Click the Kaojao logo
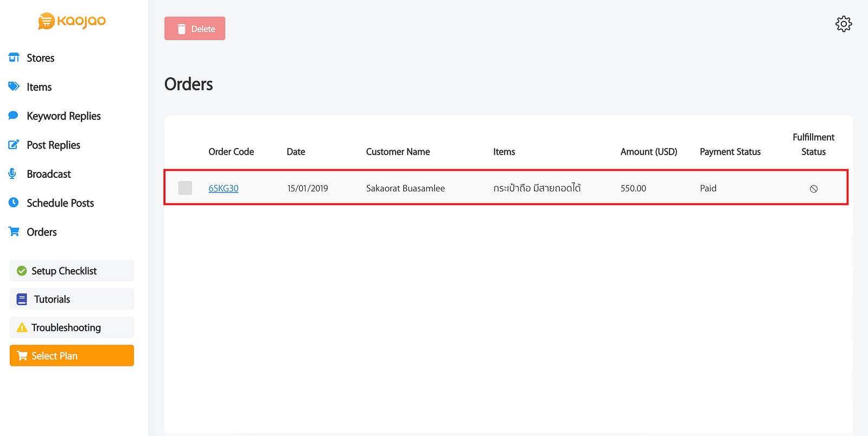This screenshot has height=436, width=868. coord(72,21)
